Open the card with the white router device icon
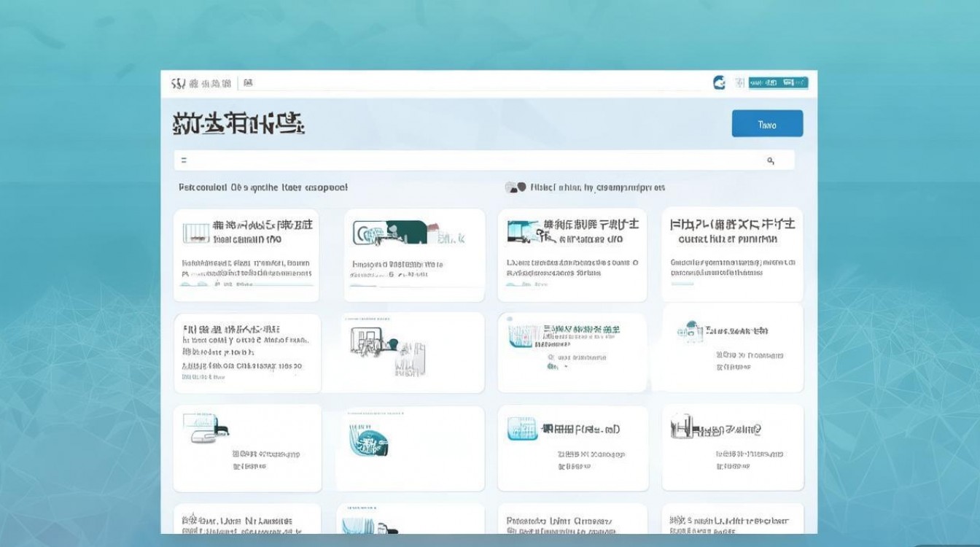 (247, 448)
